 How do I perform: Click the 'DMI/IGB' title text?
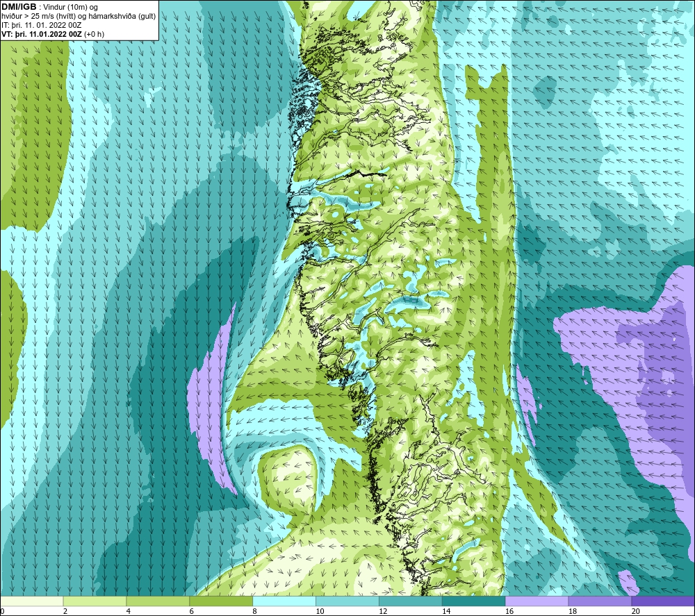tap(19, 7)
